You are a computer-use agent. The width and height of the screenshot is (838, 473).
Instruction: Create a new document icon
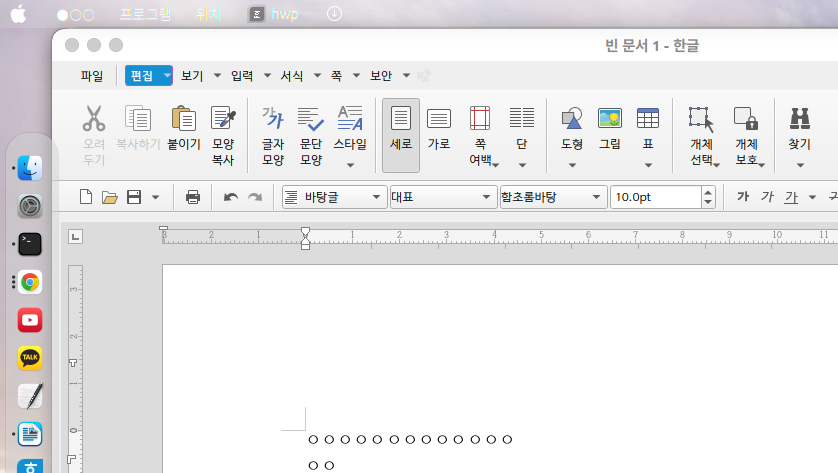[x=86, y=197]
